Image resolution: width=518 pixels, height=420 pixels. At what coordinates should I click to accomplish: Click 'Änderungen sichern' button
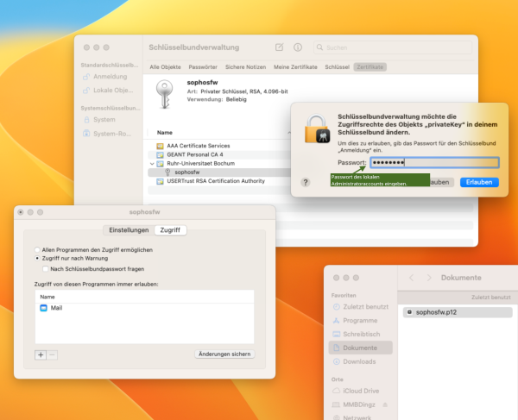[x=224, y=354]
